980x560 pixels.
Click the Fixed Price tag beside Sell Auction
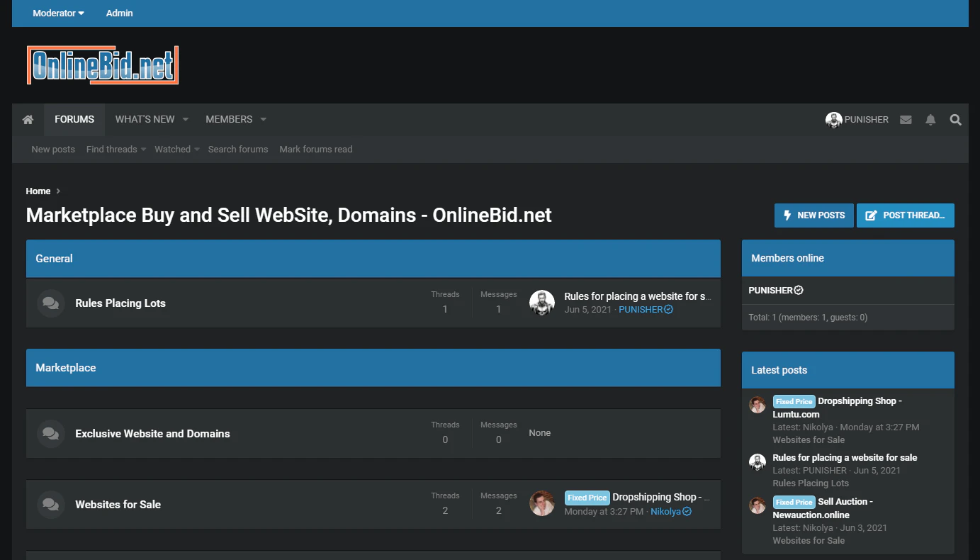[794, 502]
